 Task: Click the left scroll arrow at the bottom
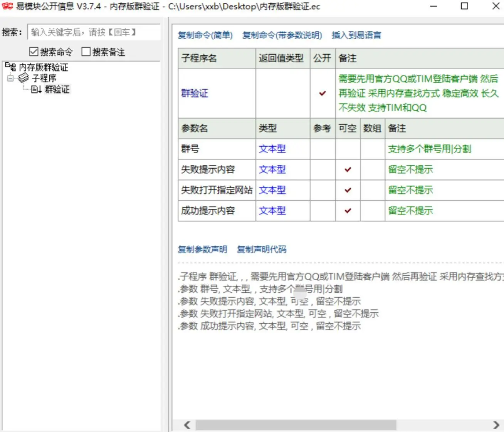tap(187, 425)
